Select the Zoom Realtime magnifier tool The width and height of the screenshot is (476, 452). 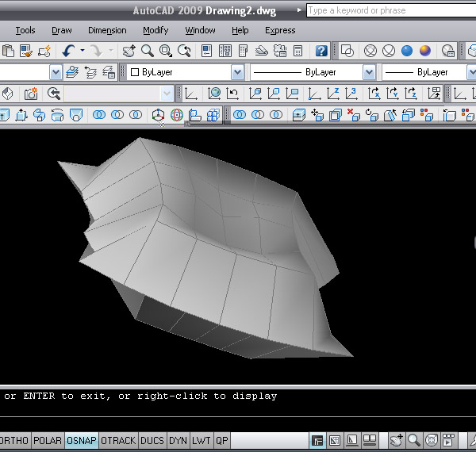[148, 51]
